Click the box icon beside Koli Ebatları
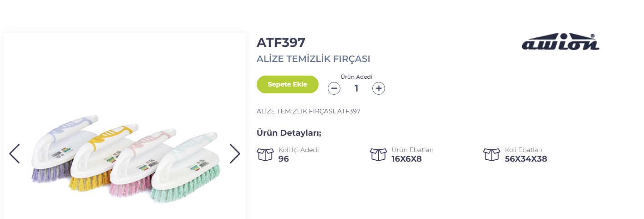Screen dimensions: 644x219 [492, 155]
